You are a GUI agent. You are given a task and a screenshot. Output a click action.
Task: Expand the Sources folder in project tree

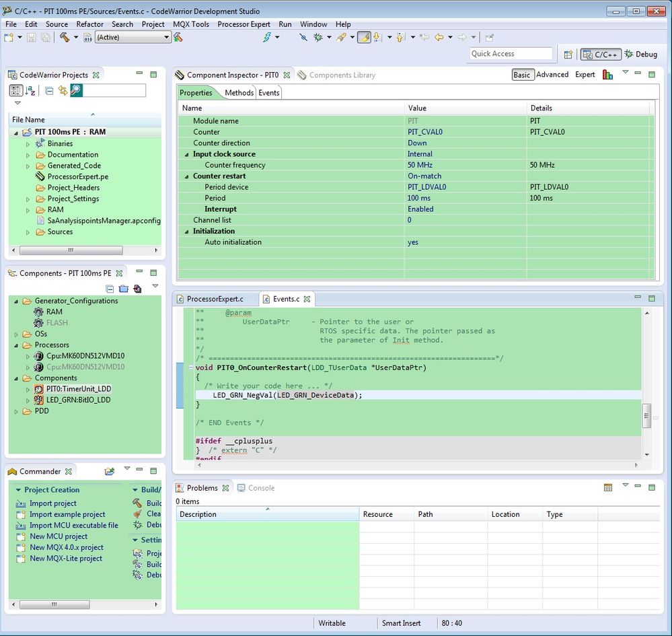[x=28, y=232]
